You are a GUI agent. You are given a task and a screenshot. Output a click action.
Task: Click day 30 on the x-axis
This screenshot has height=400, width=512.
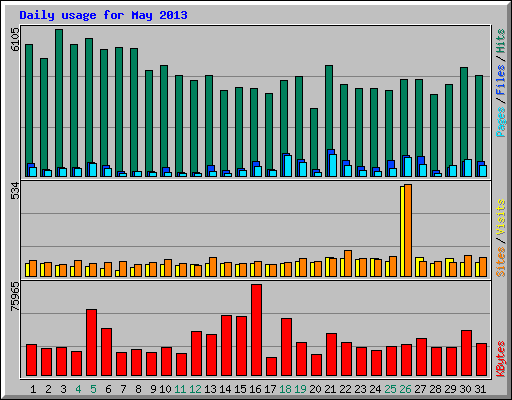tap(465, 389)
